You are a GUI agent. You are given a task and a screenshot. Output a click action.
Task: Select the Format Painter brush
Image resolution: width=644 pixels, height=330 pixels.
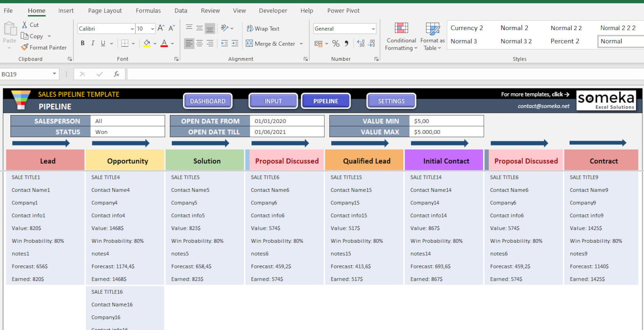click(25, 47)
